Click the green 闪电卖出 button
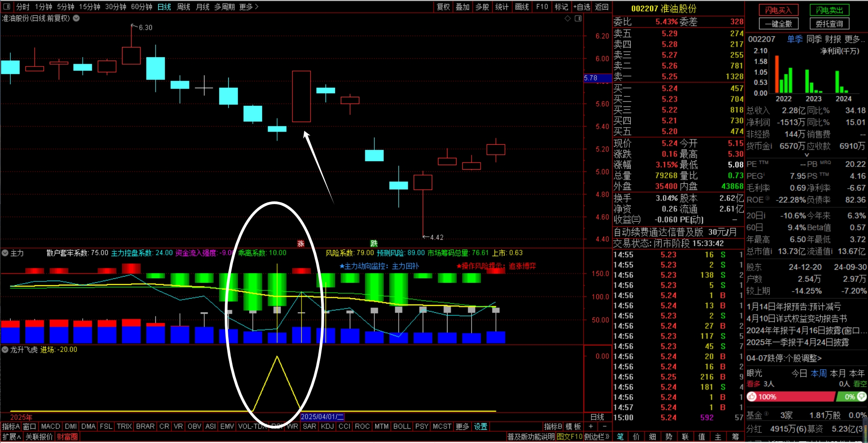 830,10
